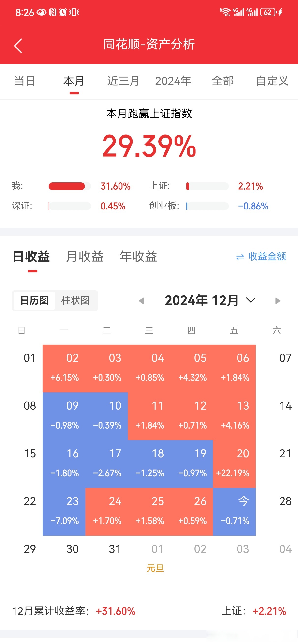Switch to 本月 tab
Image resolution: width=298 pixels, height=644 pixels.
tap(74, 81)
